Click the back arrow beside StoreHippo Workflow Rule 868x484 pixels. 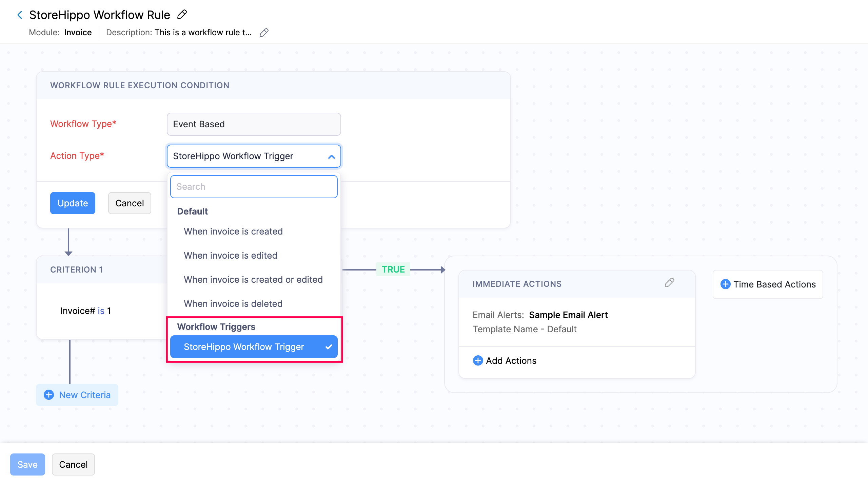[20, 15]
